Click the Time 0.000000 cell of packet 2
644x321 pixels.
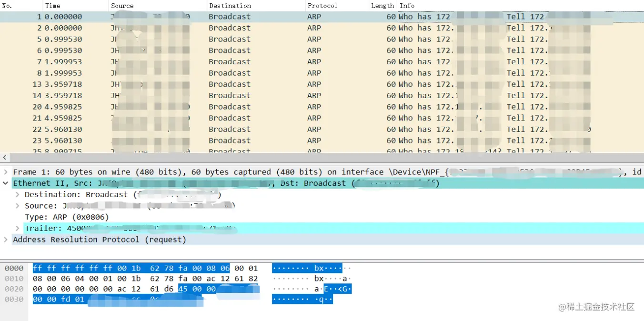(x=63, y=28)
